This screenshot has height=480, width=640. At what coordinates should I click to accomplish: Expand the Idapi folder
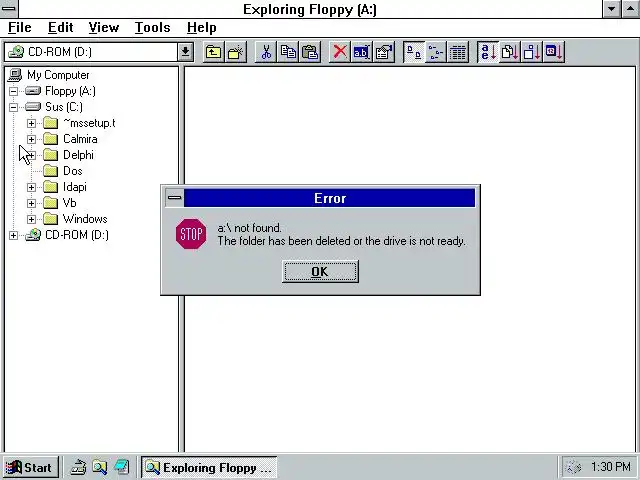pos(31,187)
